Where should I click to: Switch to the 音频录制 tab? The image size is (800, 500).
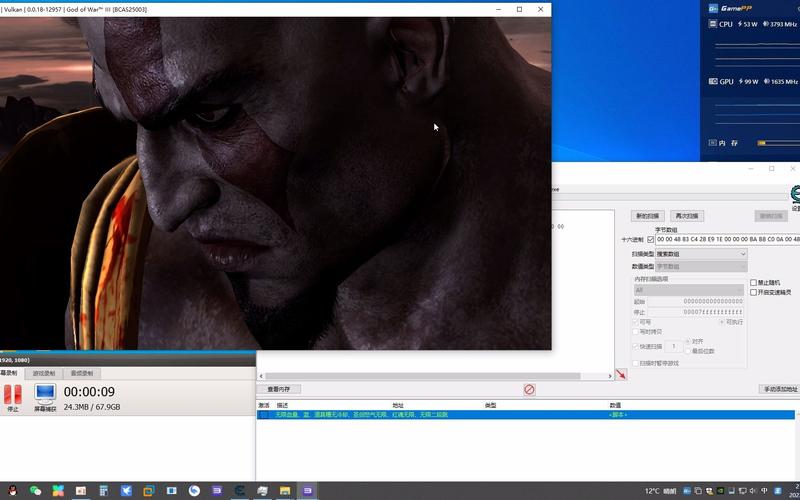(82, 373)
